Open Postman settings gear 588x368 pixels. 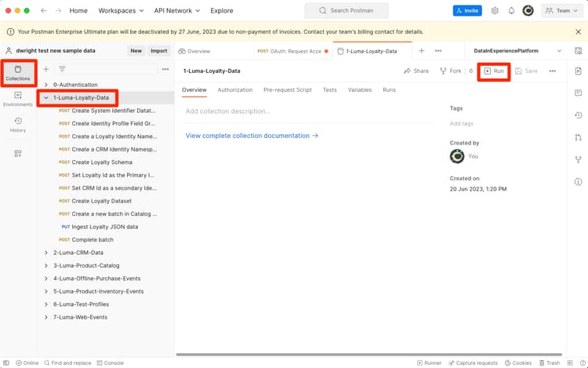[x=495, y=10]
